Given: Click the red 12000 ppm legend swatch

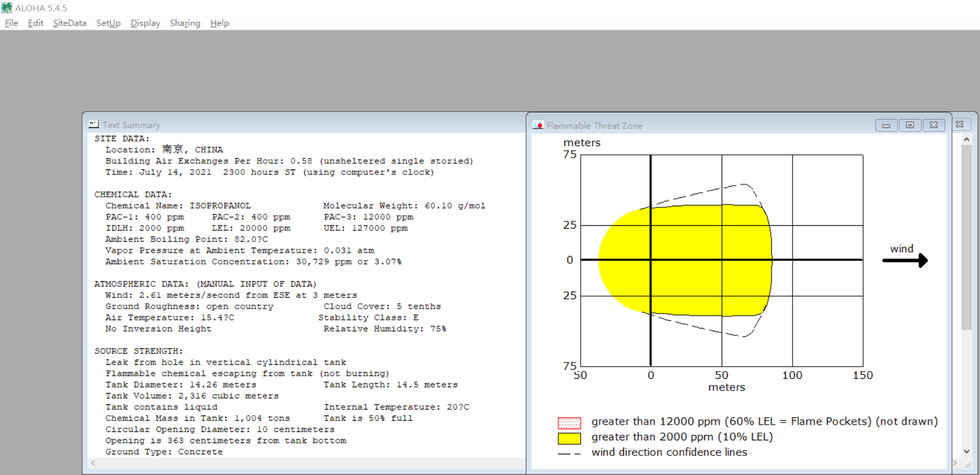Looking at the screenshot, I should coord(569,423).
